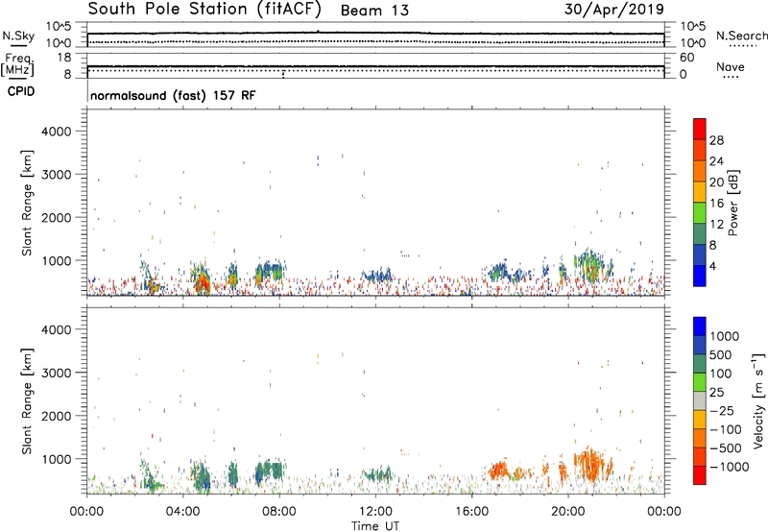Click the "3000" tick in velocity panel
768x532 pixels.
click(56, 373)
